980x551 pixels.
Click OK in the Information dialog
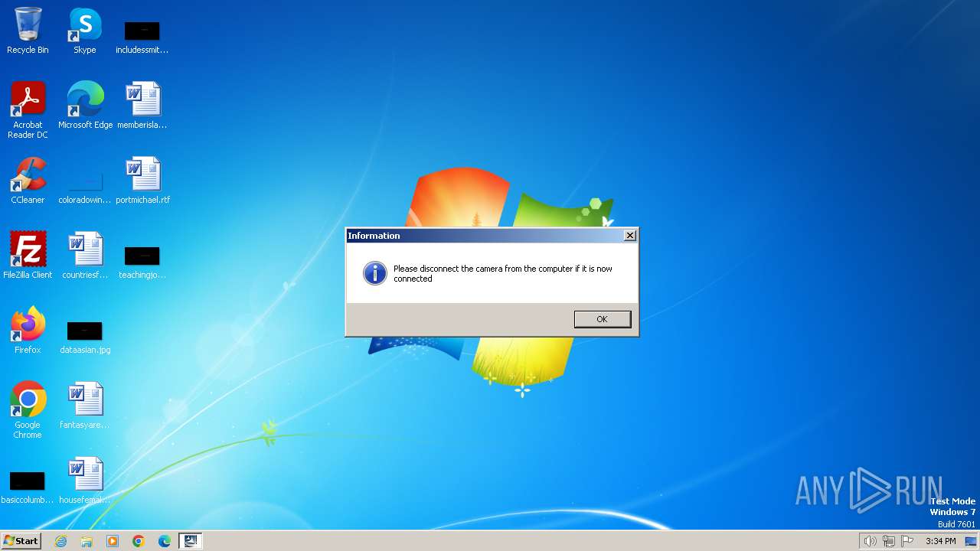(603, 319)
